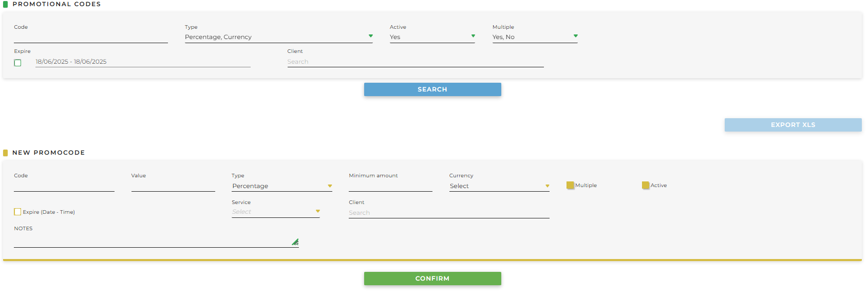Click the expire date range field
This screenshot has height=295, width=868.
(142, 62)
